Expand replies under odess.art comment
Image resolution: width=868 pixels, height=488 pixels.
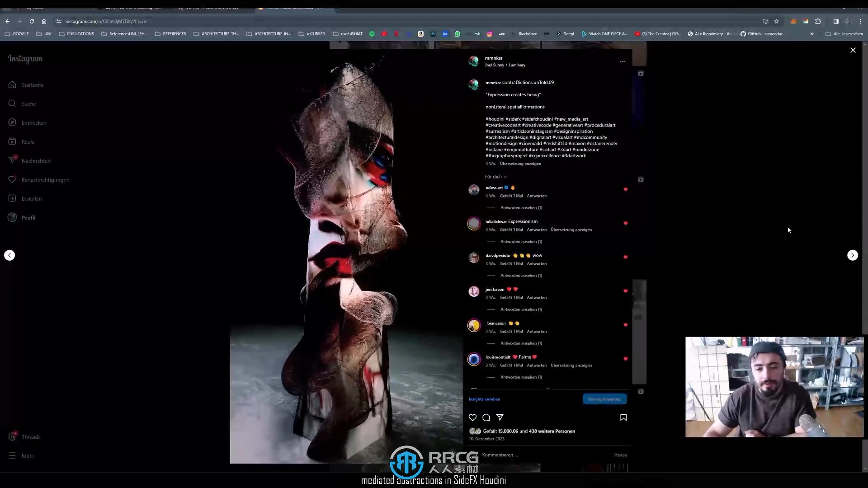(x=521, y=208)
